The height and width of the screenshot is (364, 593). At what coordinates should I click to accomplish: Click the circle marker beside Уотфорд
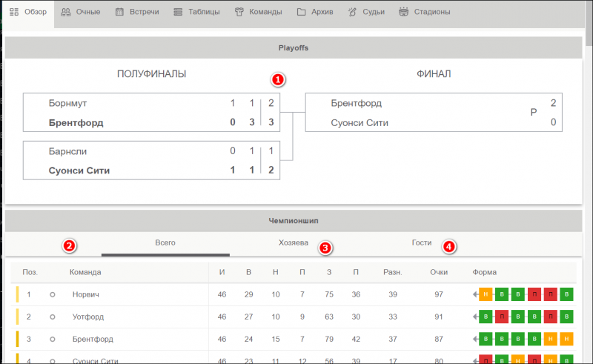53,317
